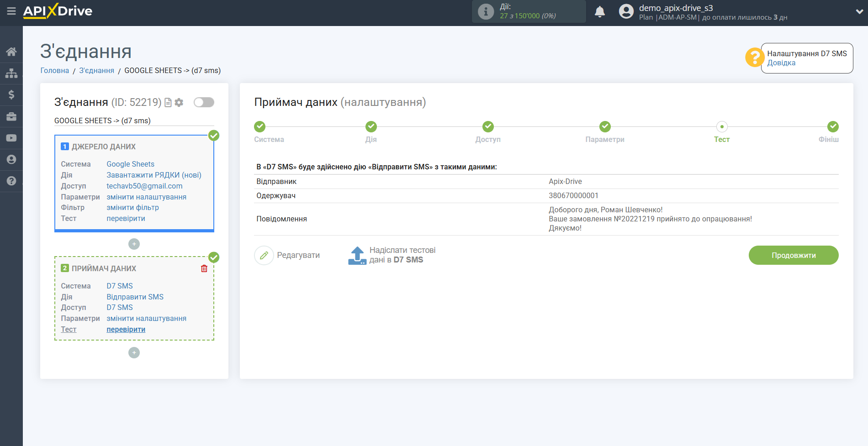The height and width of the screenshot is (446, 868).
Task: Open the notifications bell
Action: coord(599,12)
